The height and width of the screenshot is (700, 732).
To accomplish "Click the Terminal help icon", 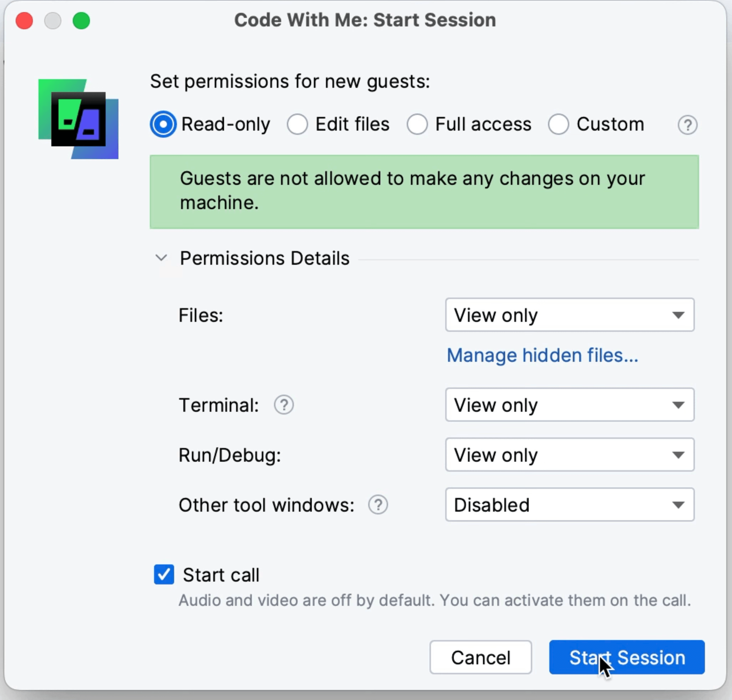I will (284, 405).
